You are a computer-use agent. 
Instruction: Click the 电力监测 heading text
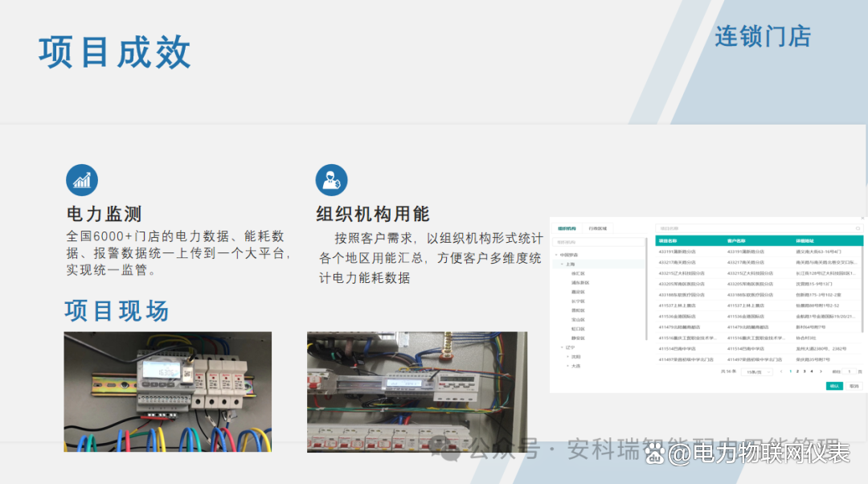pyautogui.click(x=104, y=214)
